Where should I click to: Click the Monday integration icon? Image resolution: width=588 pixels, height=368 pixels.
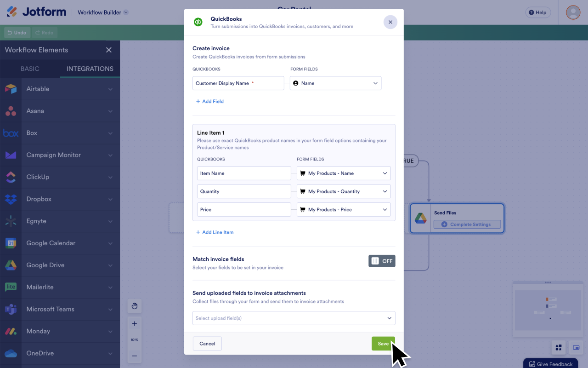pyautogui.click(x=11, y=331)
